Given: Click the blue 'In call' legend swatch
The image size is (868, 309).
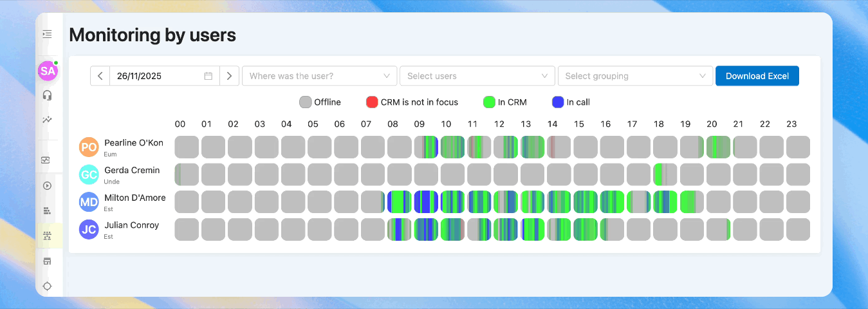Looking at the screenshot, I should pyautogui.click(x=559, y=102).
